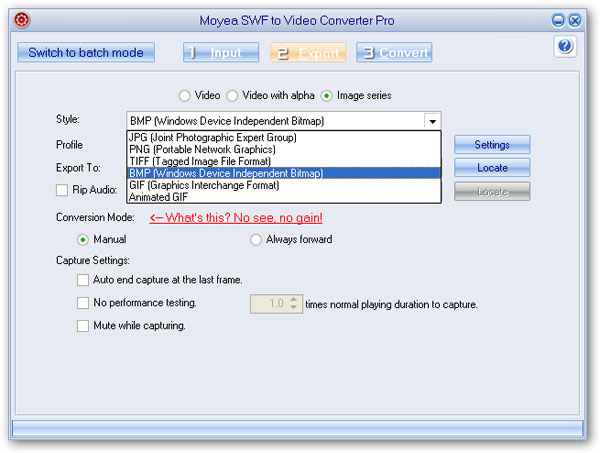The image size is (600, 453).
Task: Enable Auto end capture at last frame
Action: (83, 280)
